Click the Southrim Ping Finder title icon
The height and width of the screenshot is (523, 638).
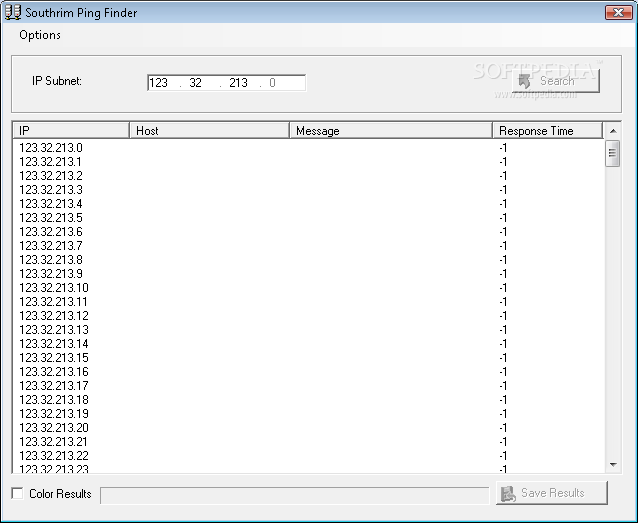[x=12, y=12]
